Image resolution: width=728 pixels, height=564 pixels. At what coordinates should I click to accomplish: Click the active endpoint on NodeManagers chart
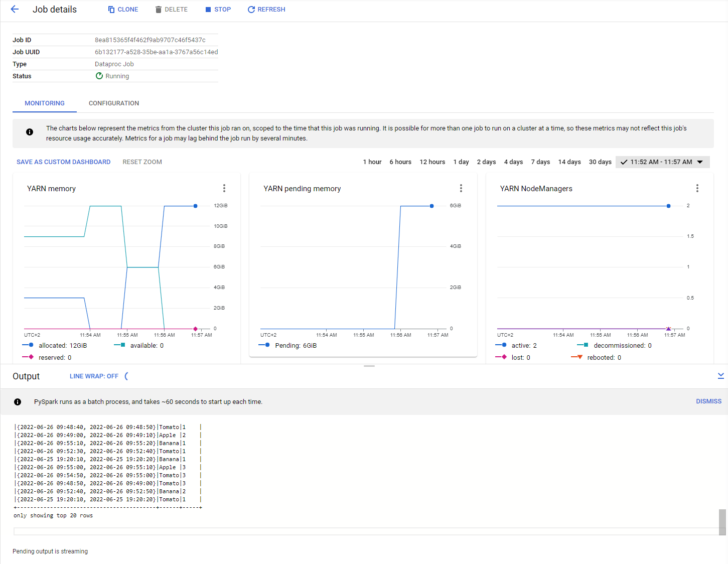[669, 206]
